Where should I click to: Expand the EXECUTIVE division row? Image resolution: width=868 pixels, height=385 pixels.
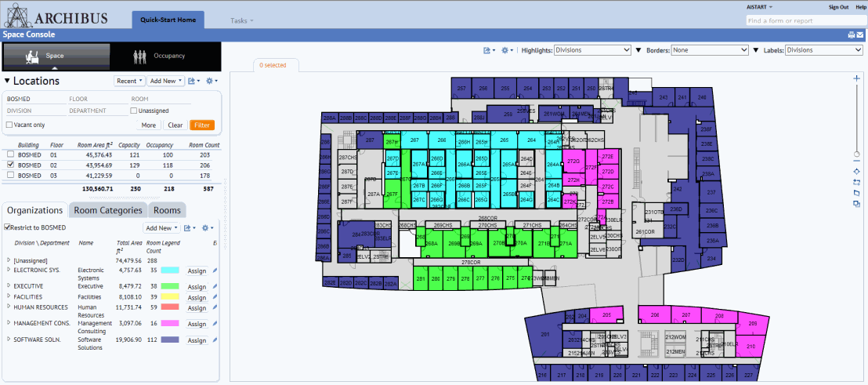pos(9,286)
